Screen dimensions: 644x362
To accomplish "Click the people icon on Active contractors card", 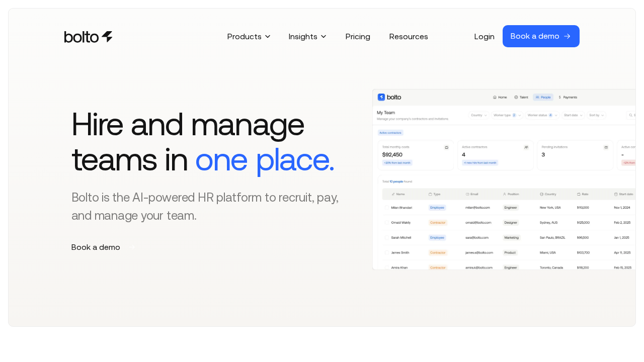I will [x=526, y=147].
